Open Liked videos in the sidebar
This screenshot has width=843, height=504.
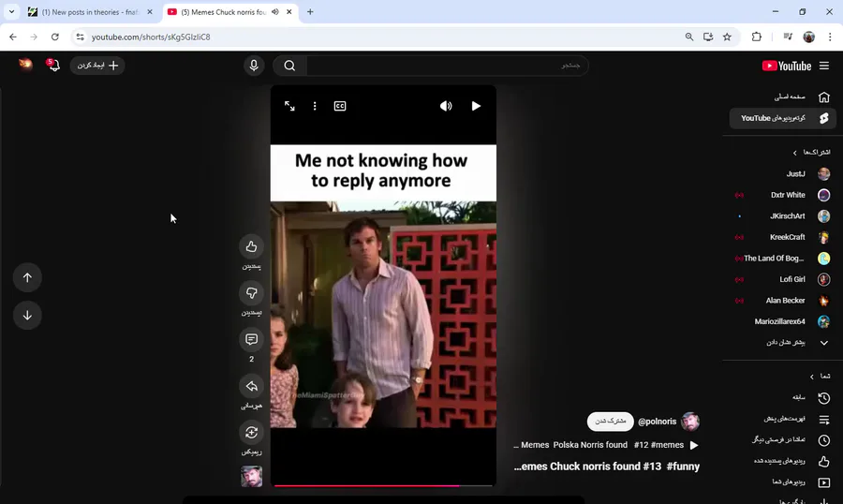click(782, 461)
